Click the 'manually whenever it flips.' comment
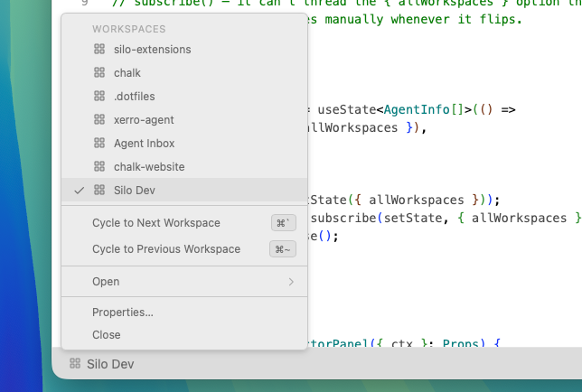This screenshot has width=582, height=392. pyautogui.click(x=424, y=19)
